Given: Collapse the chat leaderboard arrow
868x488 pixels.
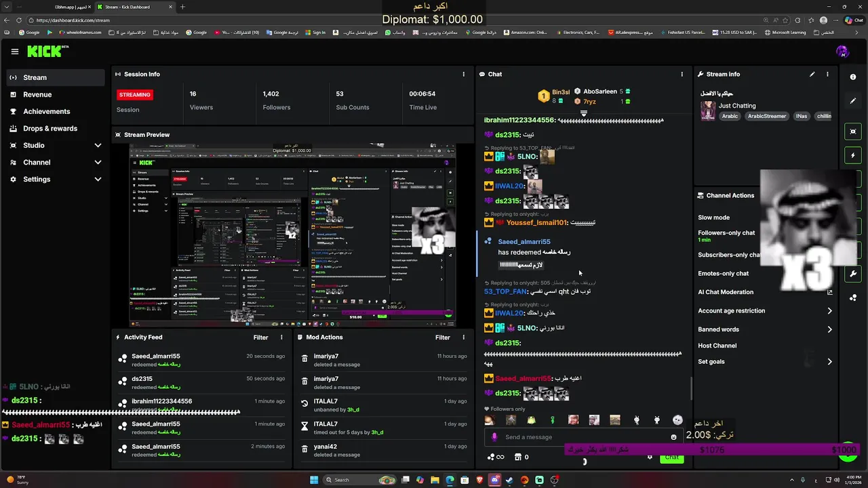Looking at the screenshot, I should [583, 113].
